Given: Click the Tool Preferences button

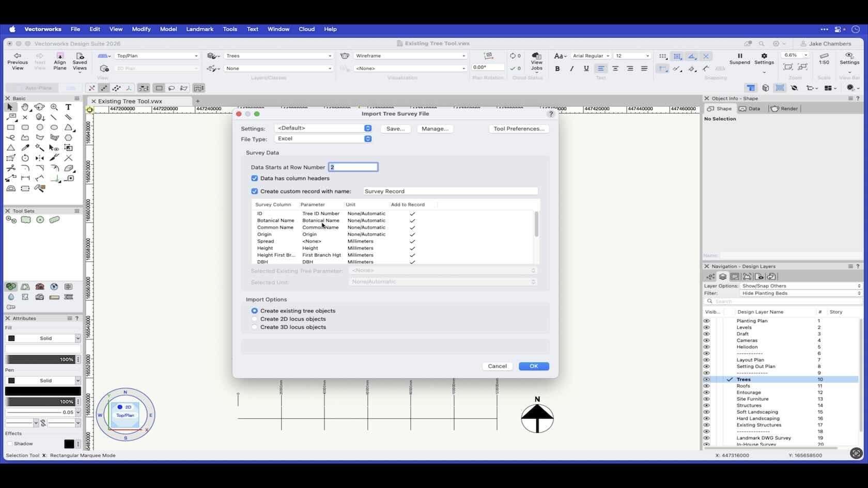Looking at the screenshot, I should tap(518, 129).
